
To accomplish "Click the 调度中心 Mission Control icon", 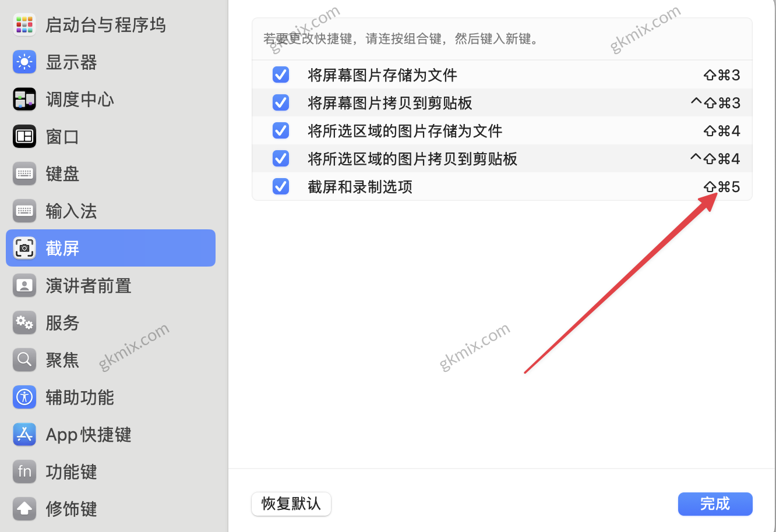I will [24, 100].
